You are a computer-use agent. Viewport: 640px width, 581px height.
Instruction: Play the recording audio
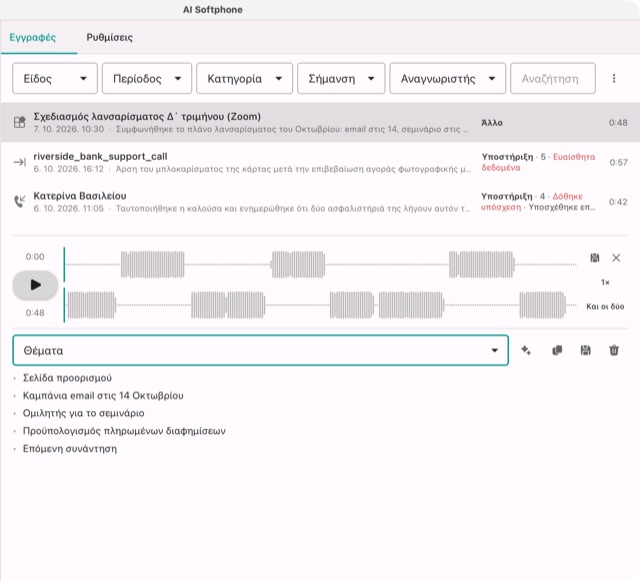[x=36, y=285]
